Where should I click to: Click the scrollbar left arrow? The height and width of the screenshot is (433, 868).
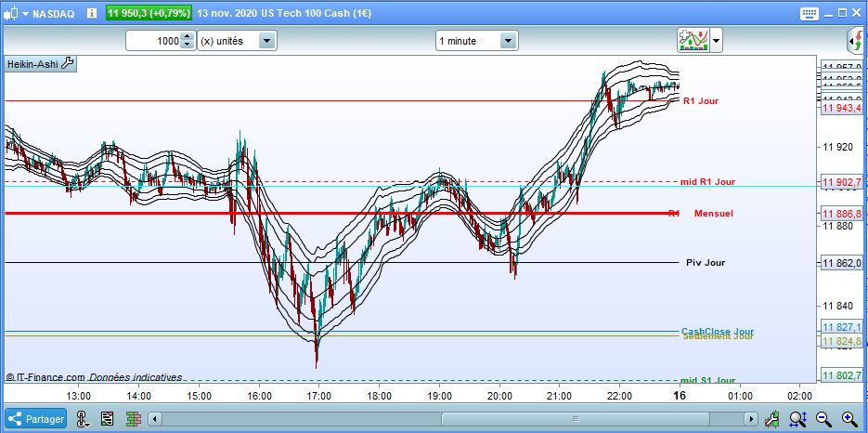tap(156, 419)
